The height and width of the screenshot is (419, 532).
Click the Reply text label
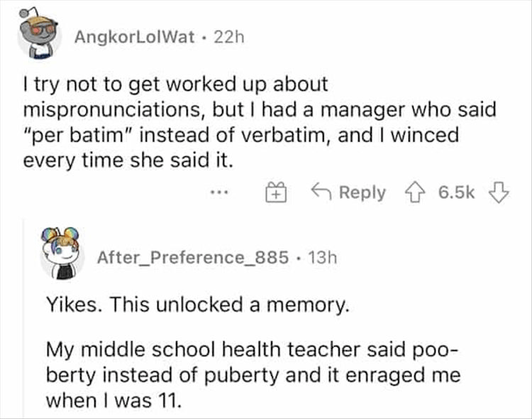pos(362,192)
